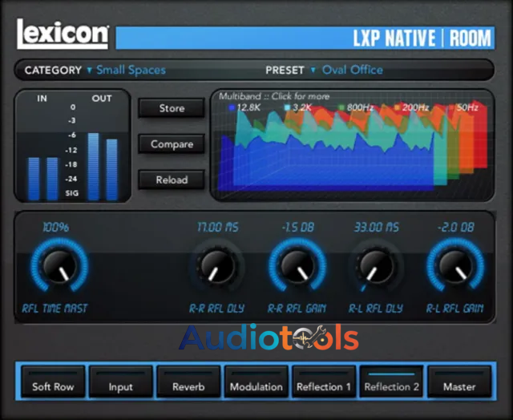Click the RFL TIME MAST label

tap(55, 309)
